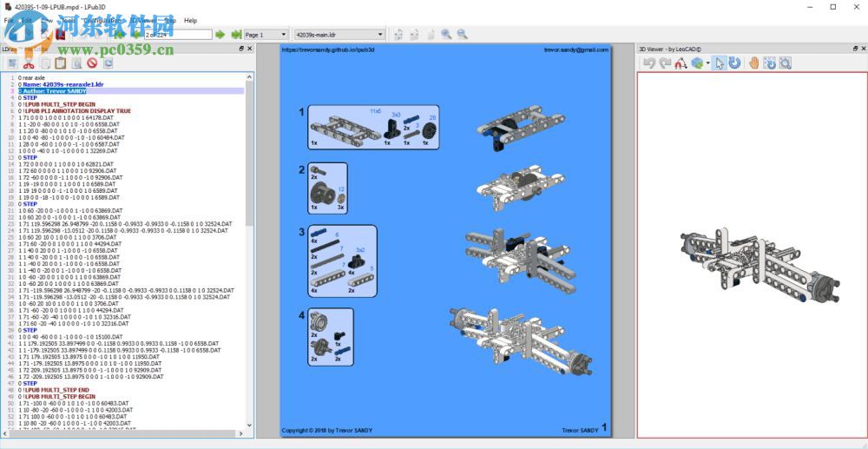Click the step 4 assembly image
The width and height of the screenshot is (868, 449).
(x=522, y=341)
